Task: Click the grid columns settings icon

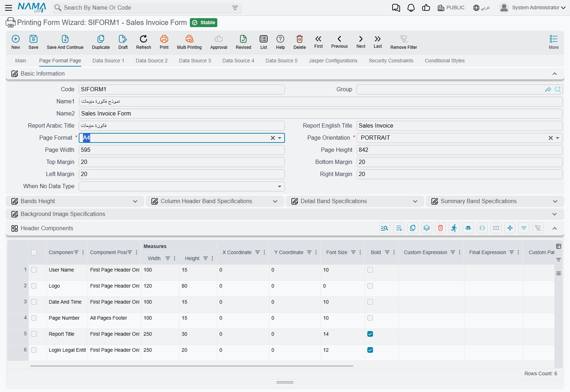Action: click(x=559, y=246)
